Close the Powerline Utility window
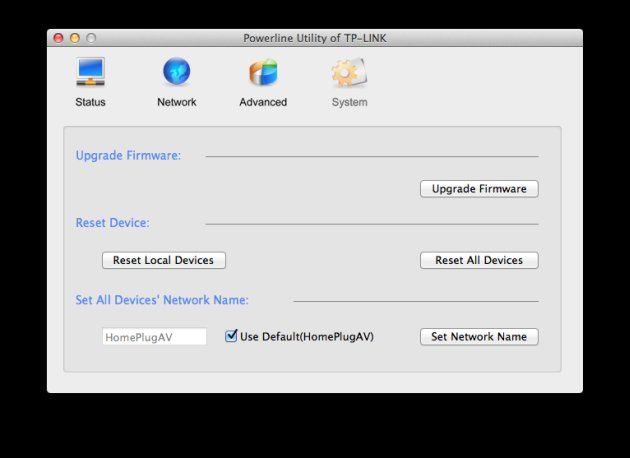Screen dimensions: 630x458 click(x=59, y=38)
